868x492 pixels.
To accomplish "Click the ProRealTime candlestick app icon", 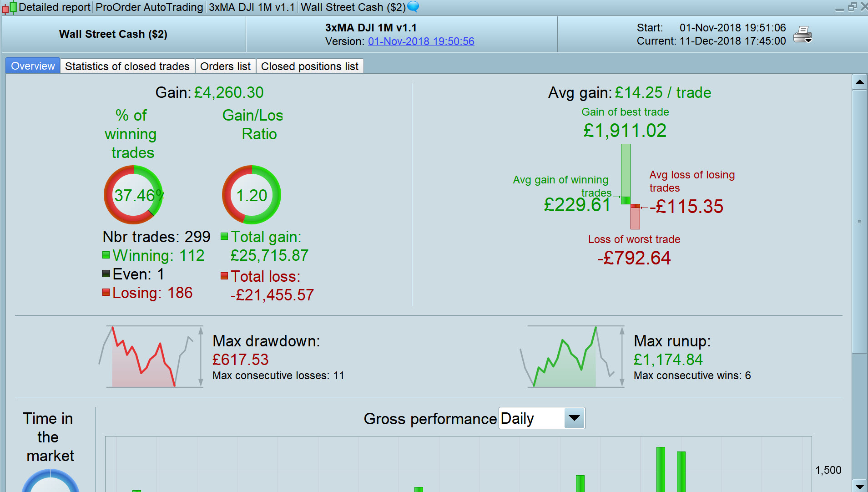I will coord(9,7).
